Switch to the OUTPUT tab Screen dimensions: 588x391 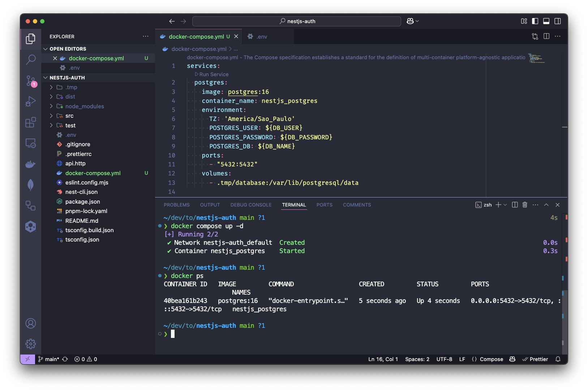[210, 205]
